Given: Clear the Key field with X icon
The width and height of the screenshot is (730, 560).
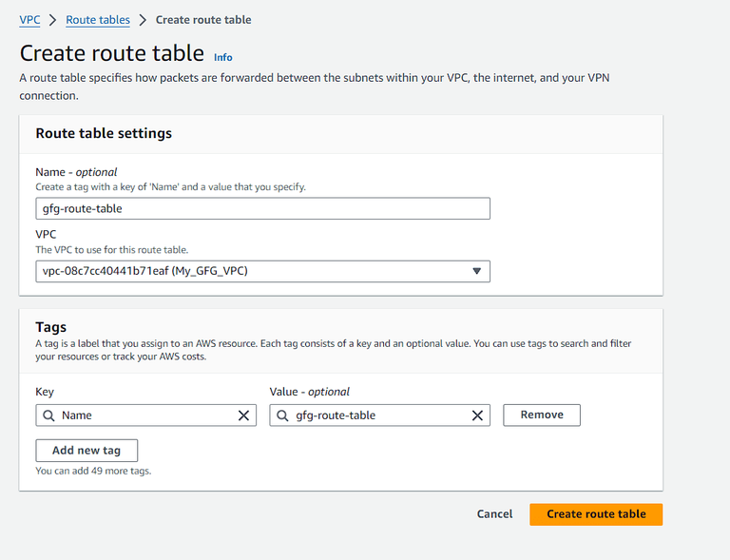Looking at the screenshot, I should (x=243, y=415).
